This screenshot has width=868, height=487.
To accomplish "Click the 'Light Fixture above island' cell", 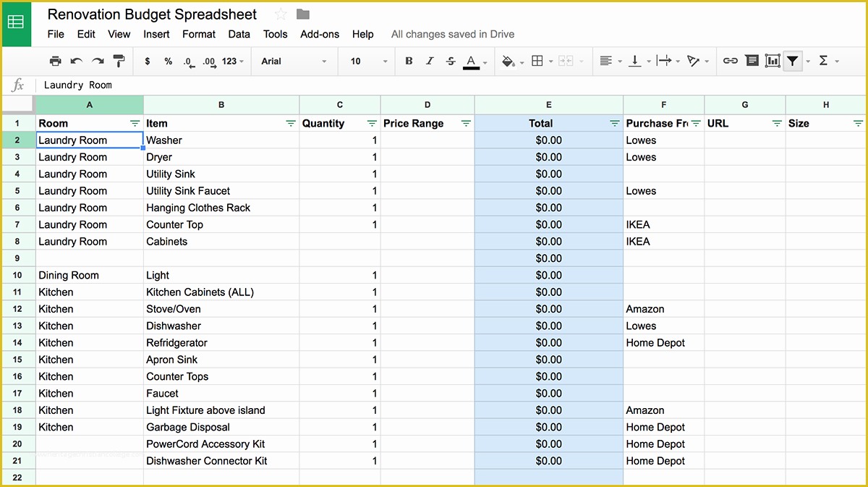I will tap(221, 410).
